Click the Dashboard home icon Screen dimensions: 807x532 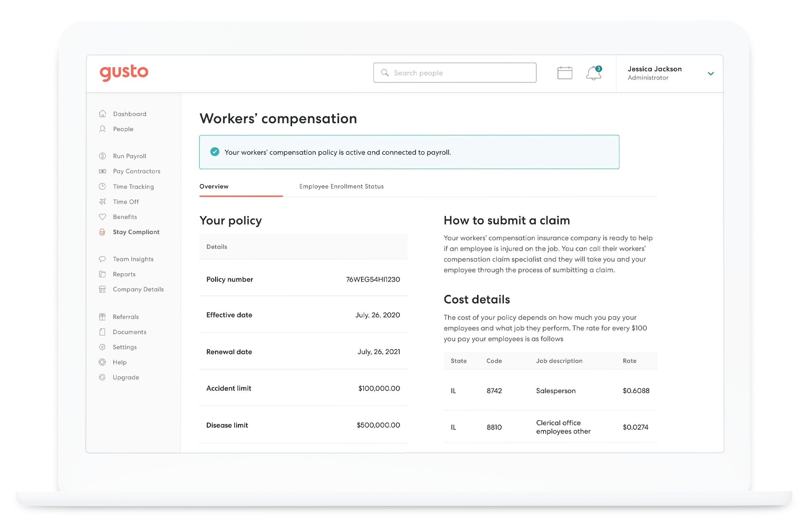pos(102,114)
